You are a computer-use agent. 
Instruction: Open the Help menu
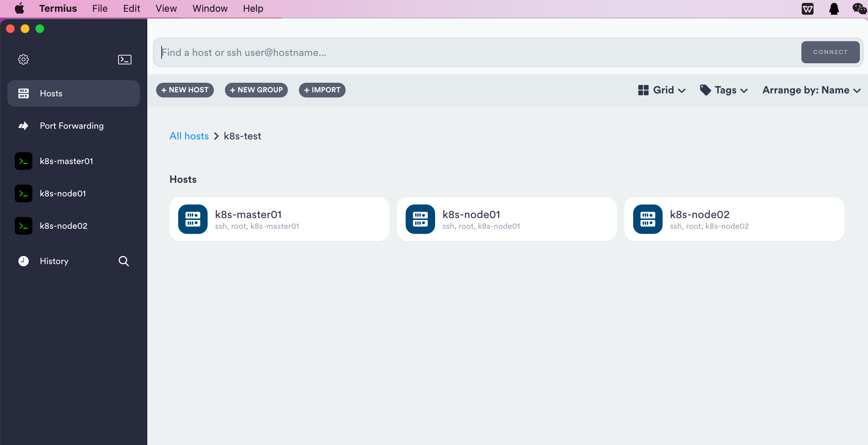click(253, 8)
